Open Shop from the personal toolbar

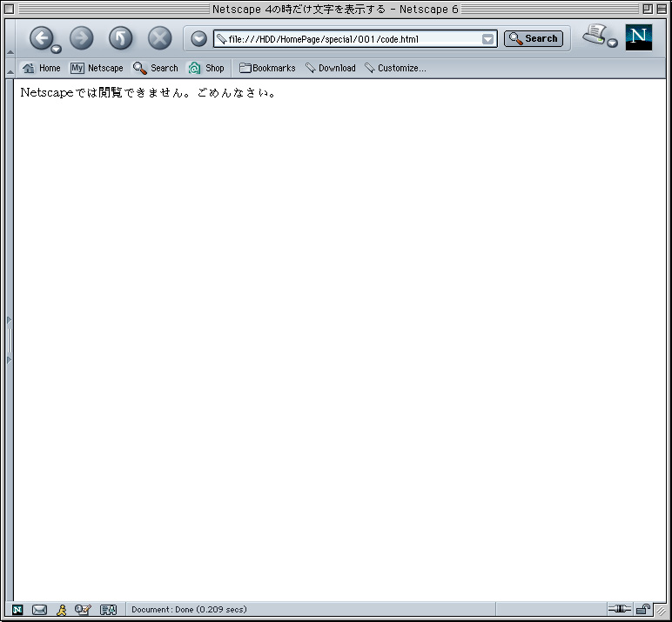(x=206, y=68)
